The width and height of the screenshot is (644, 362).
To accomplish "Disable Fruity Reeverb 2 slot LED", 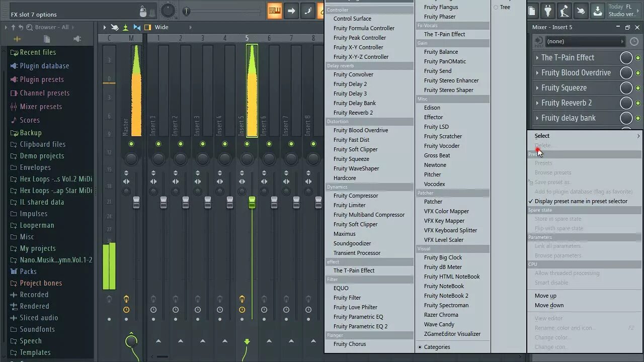I will 638,103.
